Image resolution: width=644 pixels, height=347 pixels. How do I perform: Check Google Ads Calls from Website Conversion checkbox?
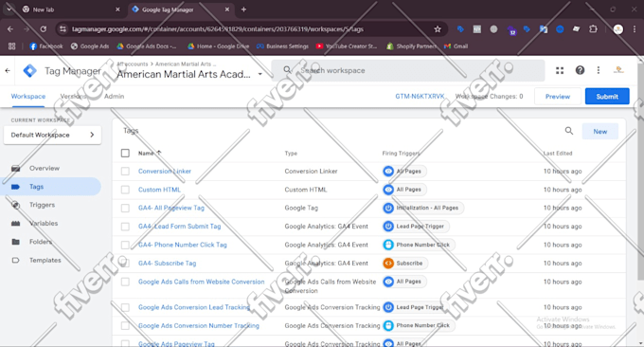(125, 282)
